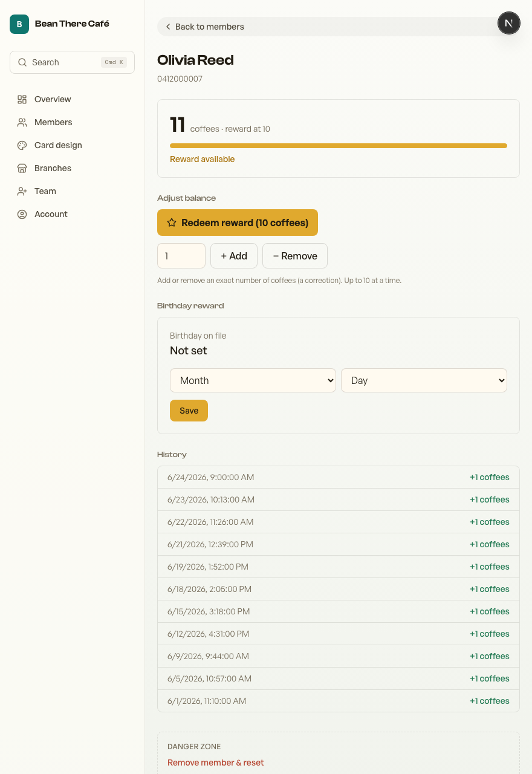Click the Team add-user icon
Screen dimensions: 532x774
pos(22,191)
